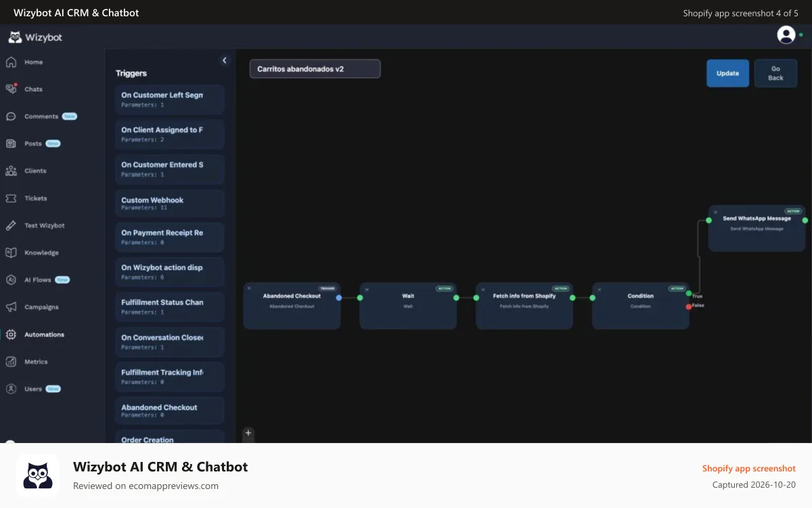Remove the Abandoned Checkout node via X
Screen dimensions: 812x508
click(249, 289)
